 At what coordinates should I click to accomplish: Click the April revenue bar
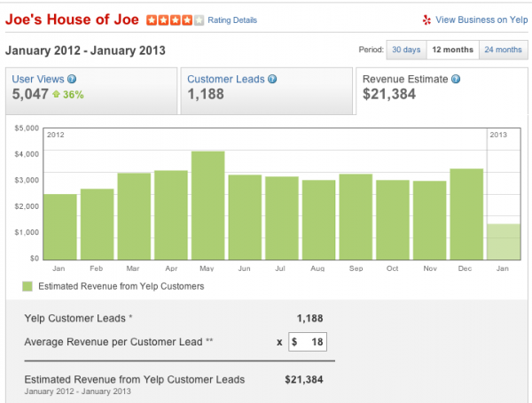click(x=171, y=215)
